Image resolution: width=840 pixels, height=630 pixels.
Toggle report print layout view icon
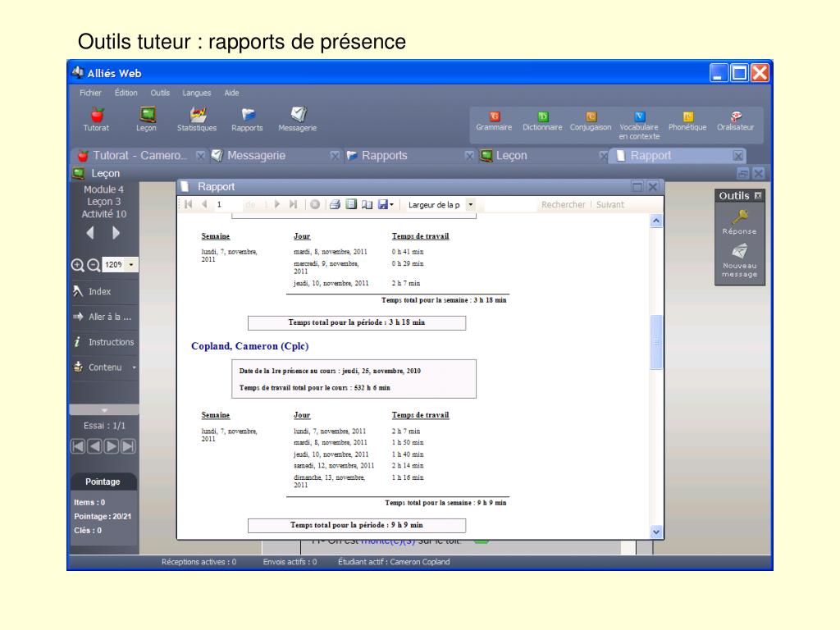[351, 204]
